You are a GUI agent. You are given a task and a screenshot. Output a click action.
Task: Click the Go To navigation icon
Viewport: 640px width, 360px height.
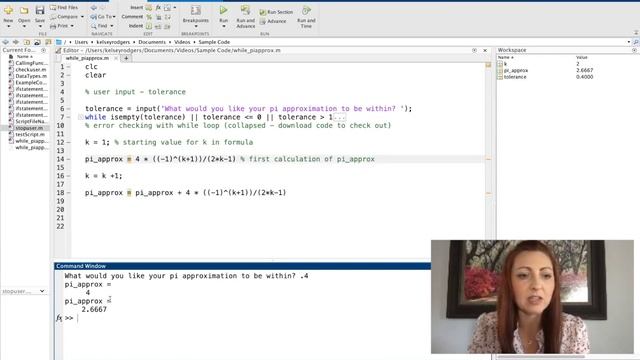pyautogui.click(x=93, y=17)
